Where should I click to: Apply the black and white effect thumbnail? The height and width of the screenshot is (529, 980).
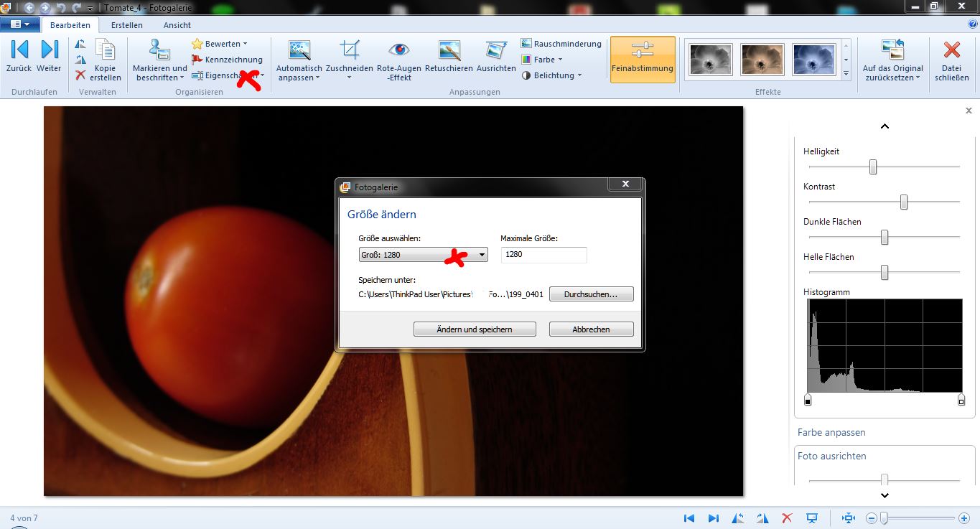pos(710,60)
